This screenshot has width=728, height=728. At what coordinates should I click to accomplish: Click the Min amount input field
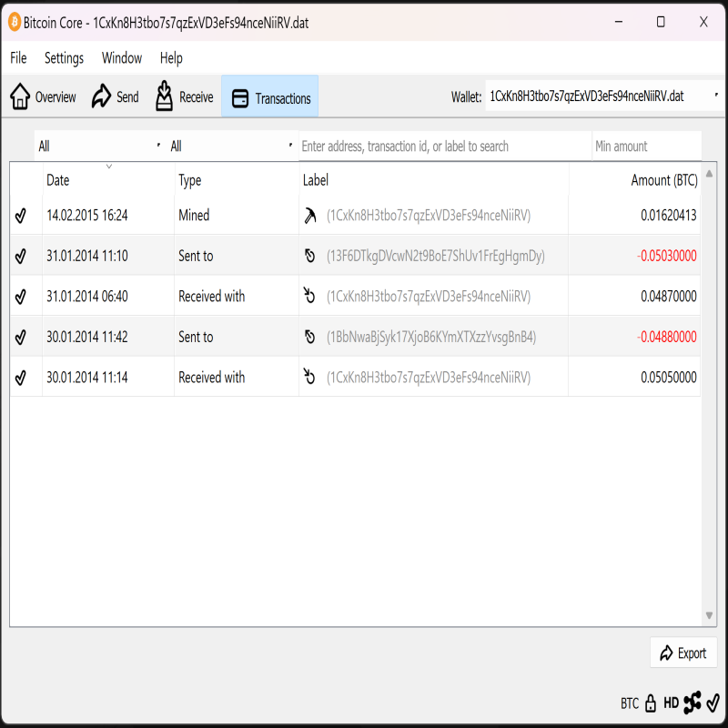point(647,147)
